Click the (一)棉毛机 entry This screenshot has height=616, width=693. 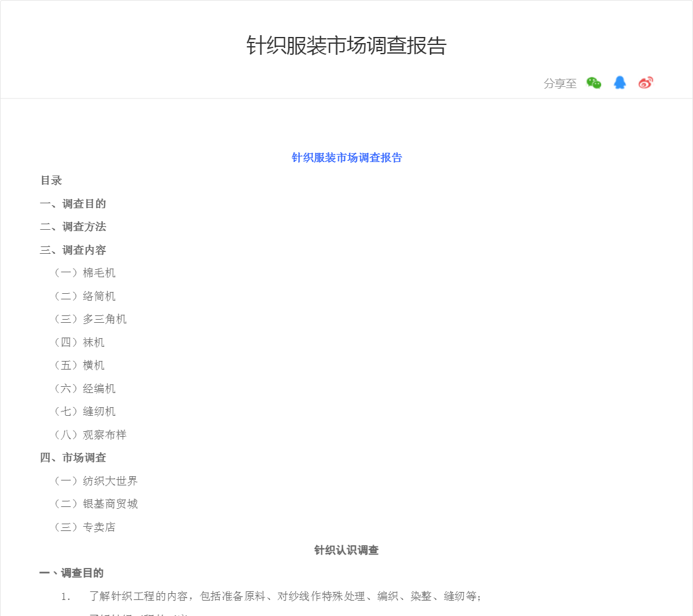[84, 273]
